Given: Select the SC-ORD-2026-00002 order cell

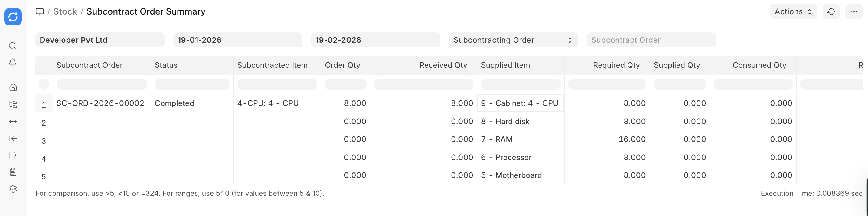Looking at the screenshot, I should click(x=100, y=103).
